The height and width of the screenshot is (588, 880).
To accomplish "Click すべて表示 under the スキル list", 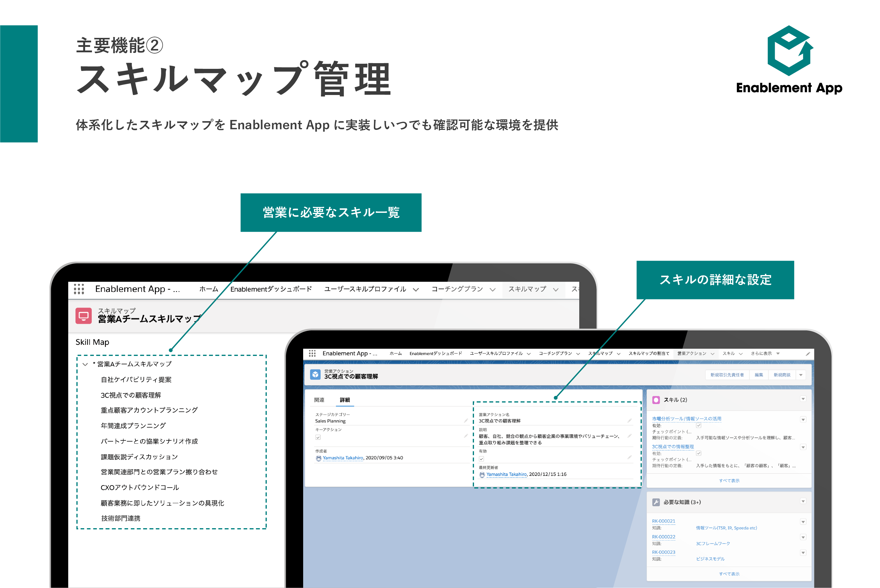I will pos(729,481).
